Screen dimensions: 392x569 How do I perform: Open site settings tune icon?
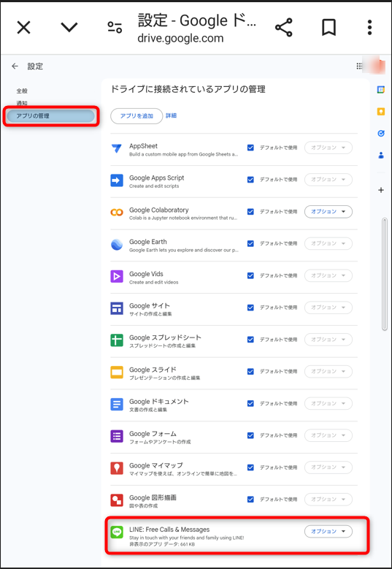[115, 28]
